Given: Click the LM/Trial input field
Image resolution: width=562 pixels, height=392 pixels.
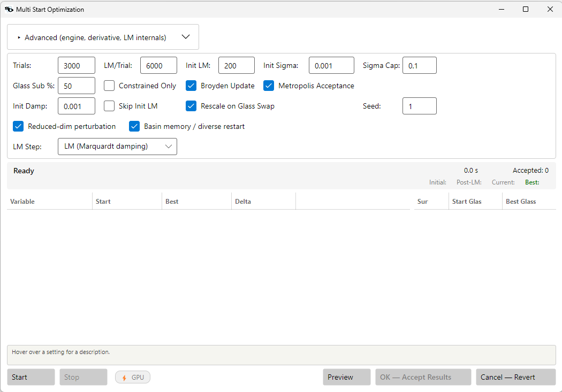Looking at the screenshot, I should pos(158,66).
